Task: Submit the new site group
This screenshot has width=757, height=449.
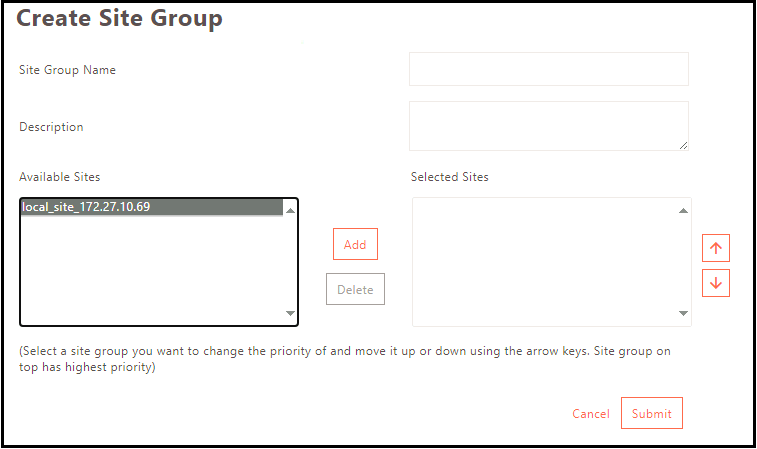Action: coord(652,413)
